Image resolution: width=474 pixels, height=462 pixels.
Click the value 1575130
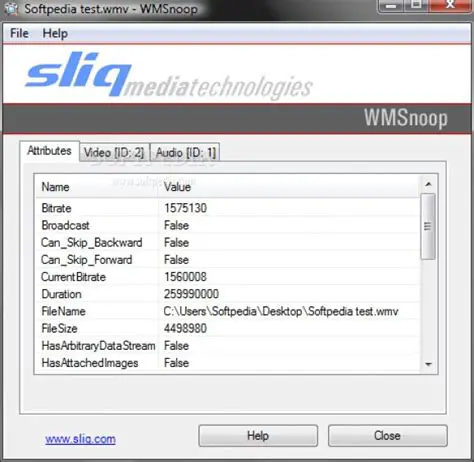(x=185, y=208)
